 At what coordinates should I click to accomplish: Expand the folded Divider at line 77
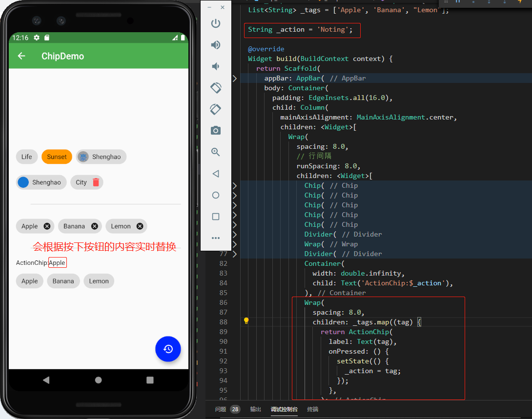pyautogui.click(x=234, y=254)
